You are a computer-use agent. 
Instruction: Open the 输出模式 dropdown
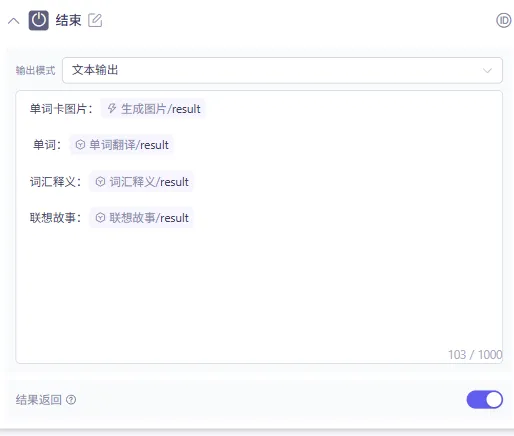(x=282, y=70)
